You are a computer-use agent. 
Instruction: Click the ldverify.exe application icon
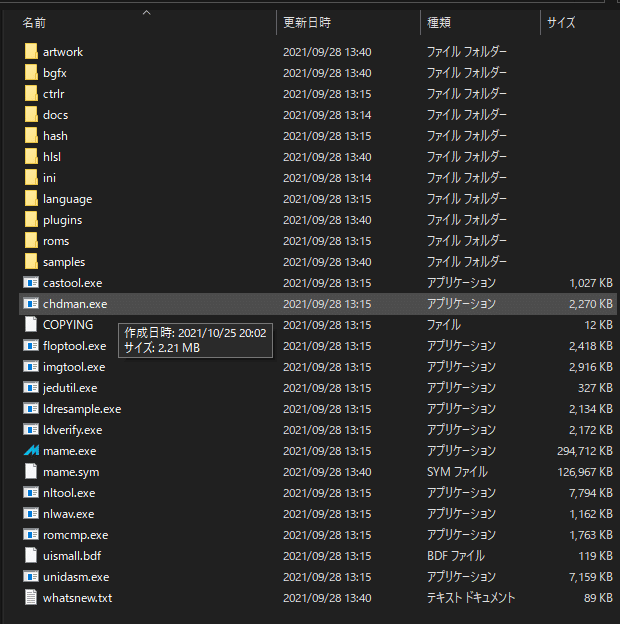click(31, 430)
